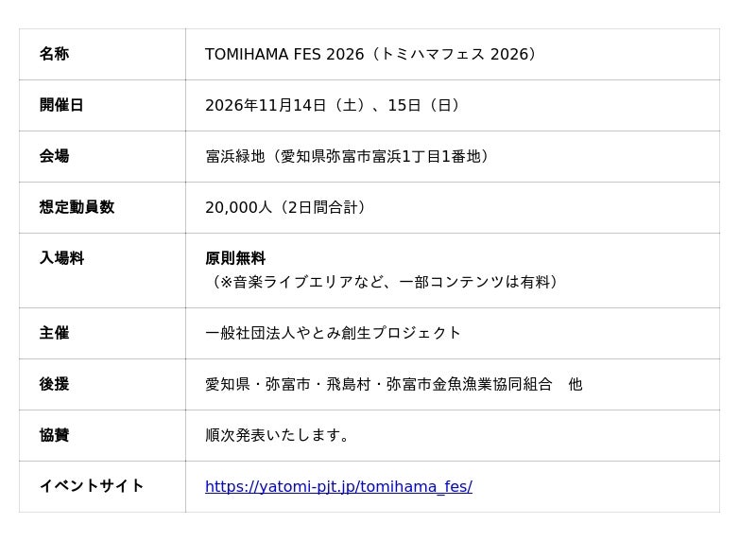The height and width of the screenshot is (541, 756).
Task: Click the date text 2026年11月14日
Action: 266,105
